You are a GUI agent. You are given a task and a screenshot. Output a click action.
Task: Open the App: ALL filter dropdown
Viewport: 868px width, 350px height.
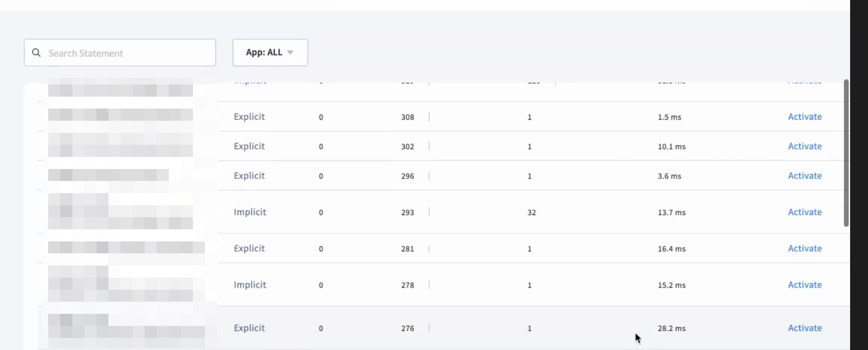coord(270,52)
